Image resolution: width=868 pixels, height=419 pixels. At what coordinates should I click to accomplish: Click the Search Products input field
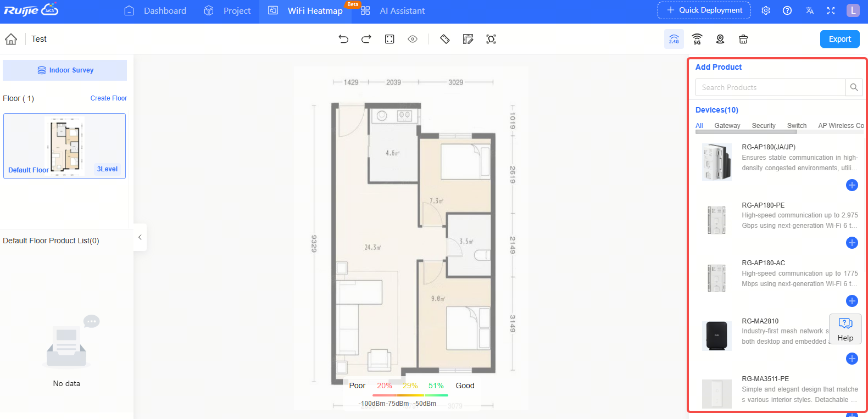(770, 87)
